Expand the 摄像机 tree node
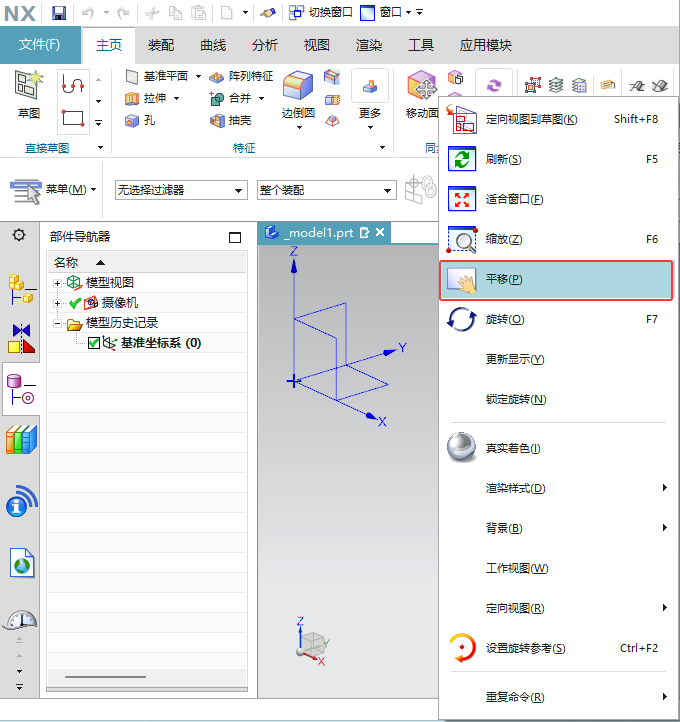 click(57, 303)
